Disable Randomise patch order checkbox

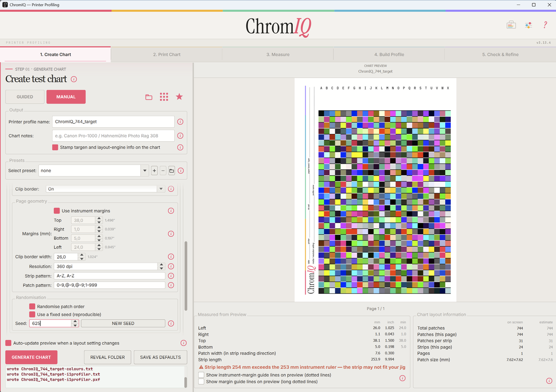click(x=32, y=306)
